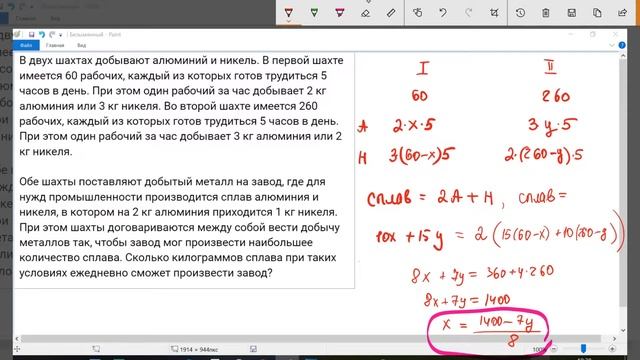Click zoom in plus button in Paint

[612, 349]
